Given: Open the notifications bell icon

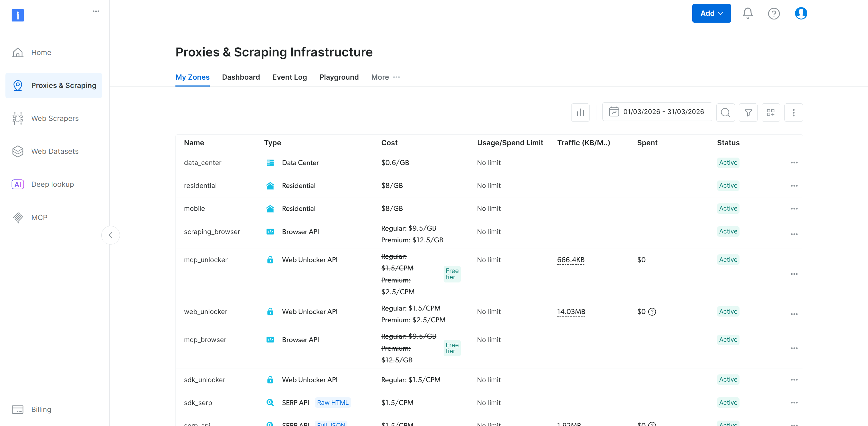Looking at the screenshot, I should pos(747,13).
